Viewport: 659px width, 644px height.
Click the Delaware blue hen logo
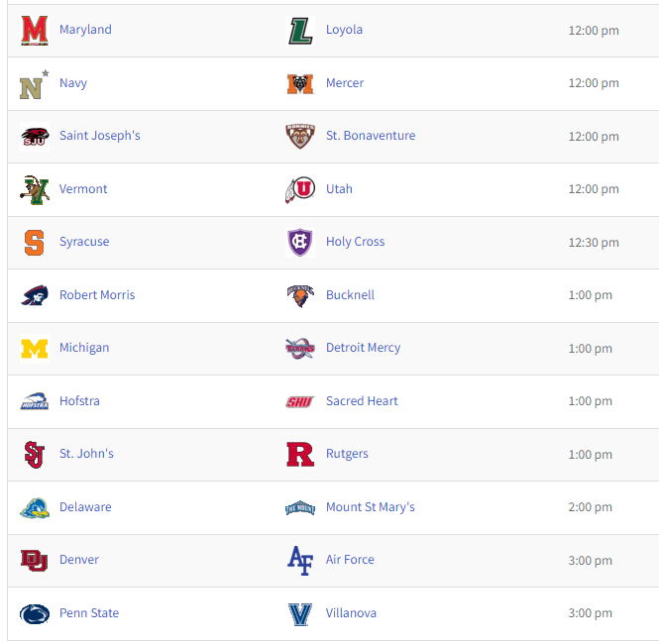35,507
